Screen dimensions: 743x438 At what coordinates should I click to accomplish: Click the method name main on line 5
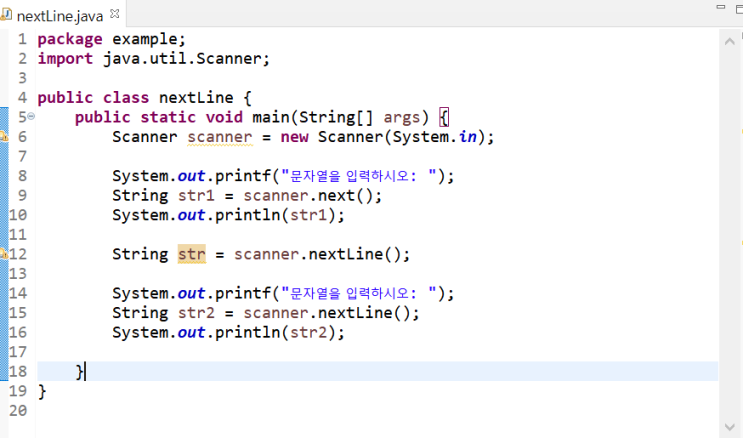(x=270, y=117)
